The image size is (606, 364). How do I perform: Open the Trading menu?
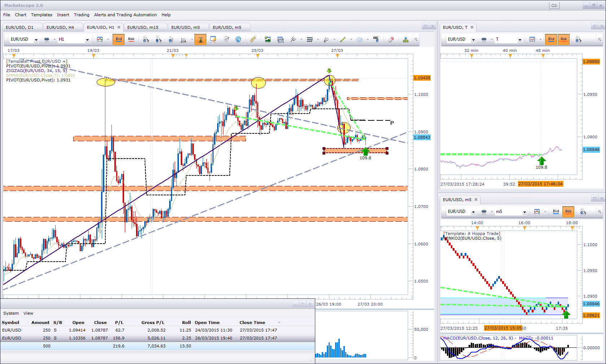pos(82,15)
